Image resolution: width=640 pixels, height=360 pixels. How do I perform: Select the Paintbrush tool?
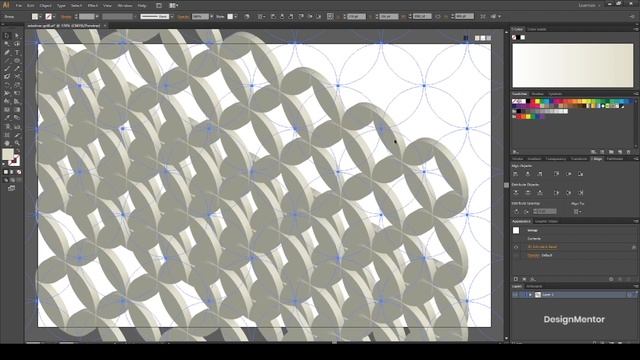[x=7, y=69]
